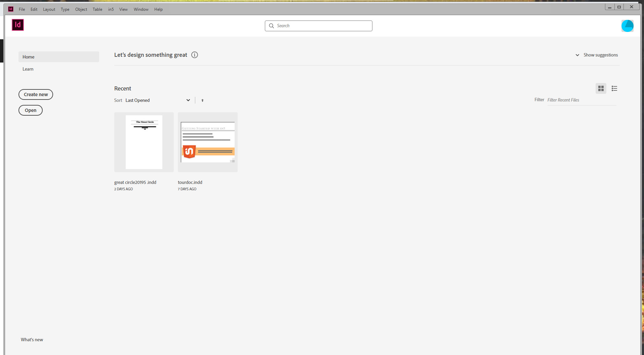Click the Open button
644x355 pixels.
click(30, 110)
